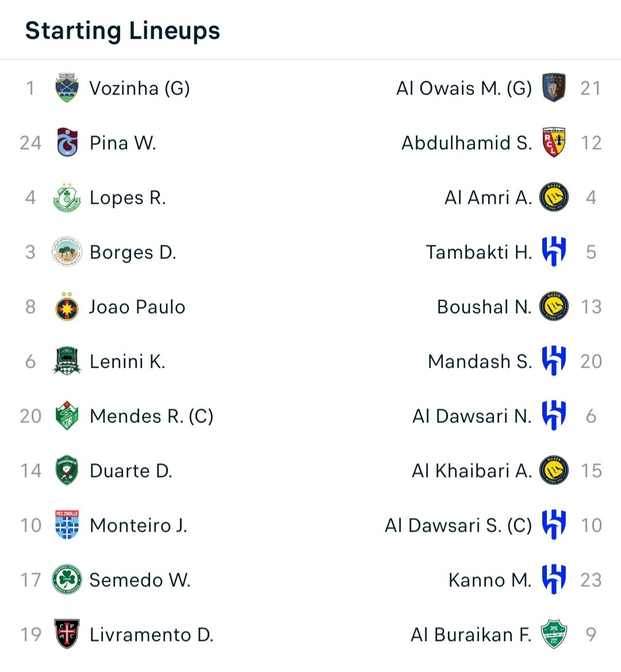The width and height of the screenshot is (621, 672).
Task: Open player Mendes R. (C) profile
Action: click(x=151, y=416)
